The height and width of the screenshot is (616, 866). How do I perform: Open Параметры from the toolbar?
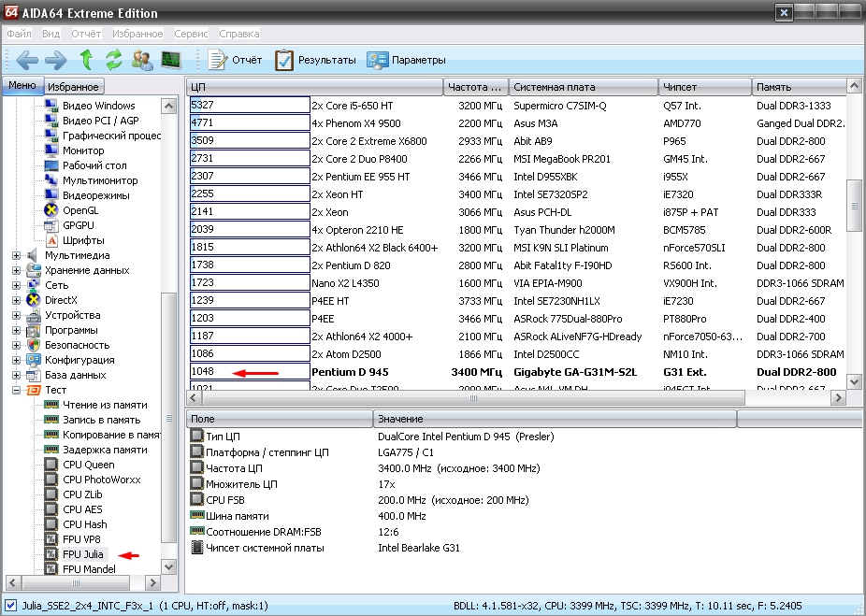tap(406, 60)
